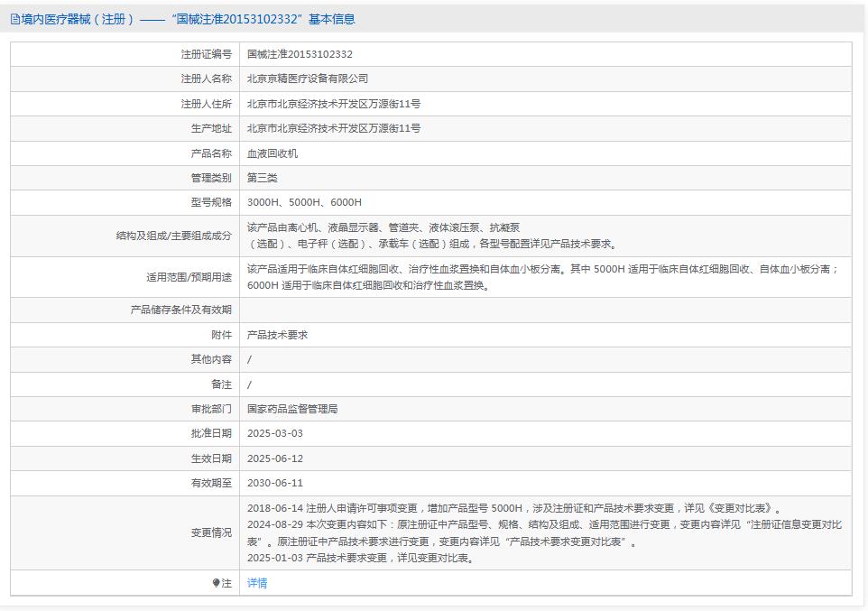Open the 详情 link
Screen dimensions: 868x611
pyautogui.click(x=257, y=583)
